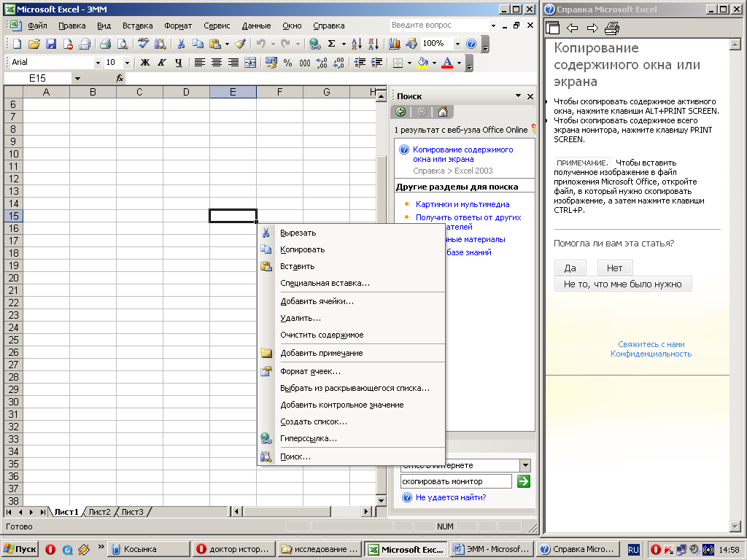
Task: Apply currency number format
Action: [271, 63]
